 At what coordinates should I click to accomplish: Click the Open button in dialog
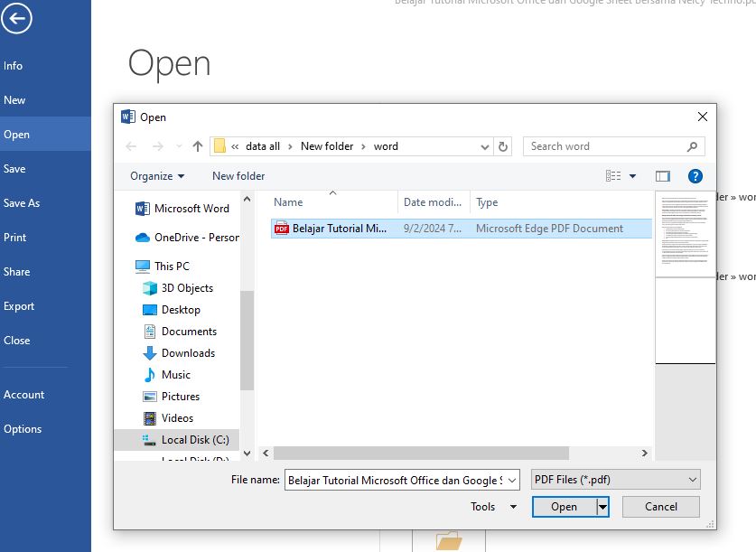point(565,507)
